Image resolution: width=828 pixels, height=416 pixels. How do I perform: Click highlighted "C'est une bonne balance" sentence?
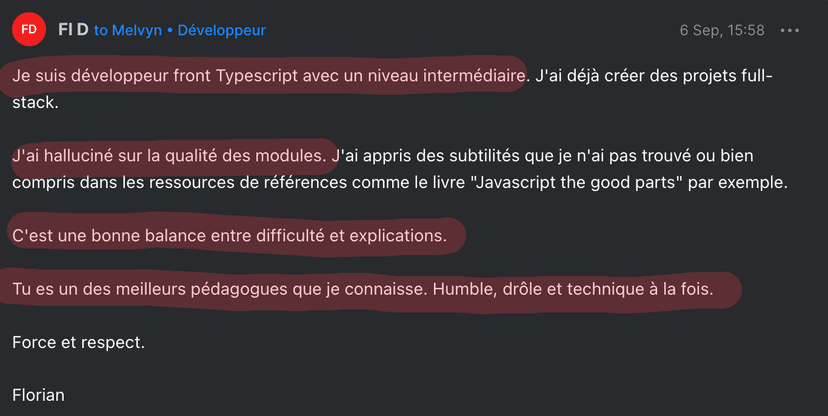click(x=238, y=237)
